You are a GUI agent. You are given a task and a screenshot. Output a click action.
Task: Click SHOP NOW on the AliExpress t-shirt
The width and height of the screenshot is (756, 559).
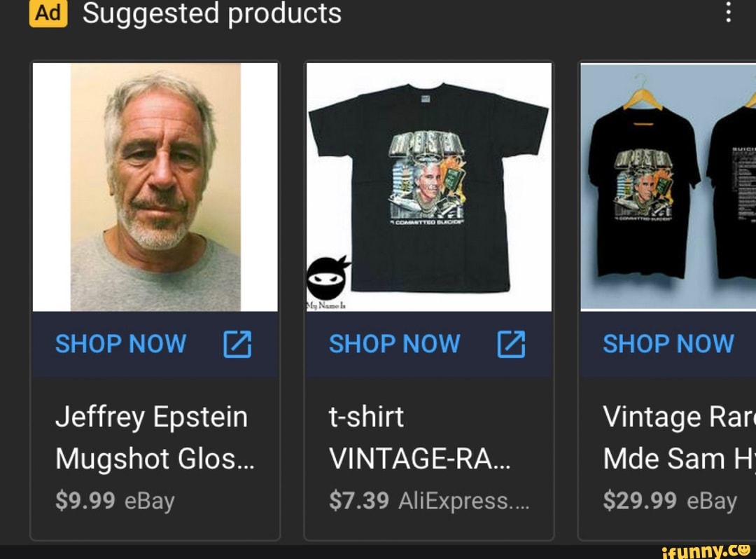point(394,344)
